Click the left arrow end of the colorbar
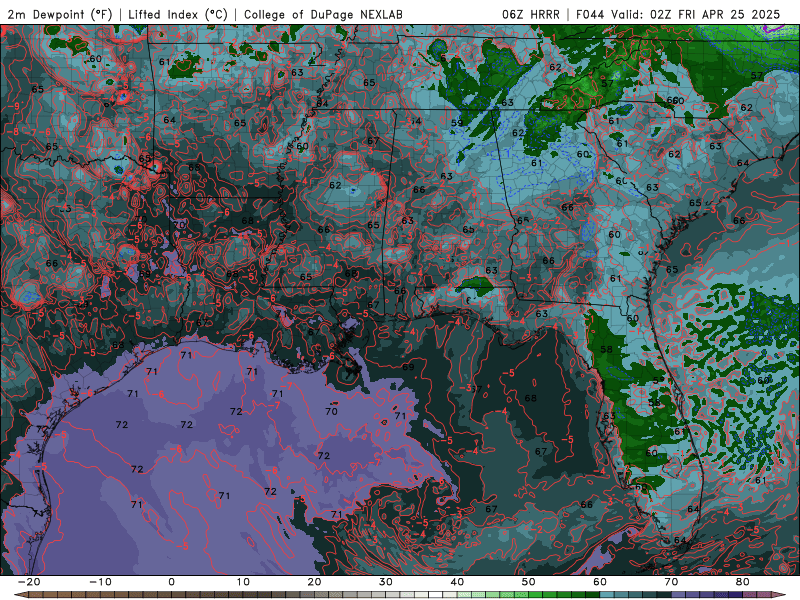The height and width of the screenshot is (600, 800). (x=21, y=594)
